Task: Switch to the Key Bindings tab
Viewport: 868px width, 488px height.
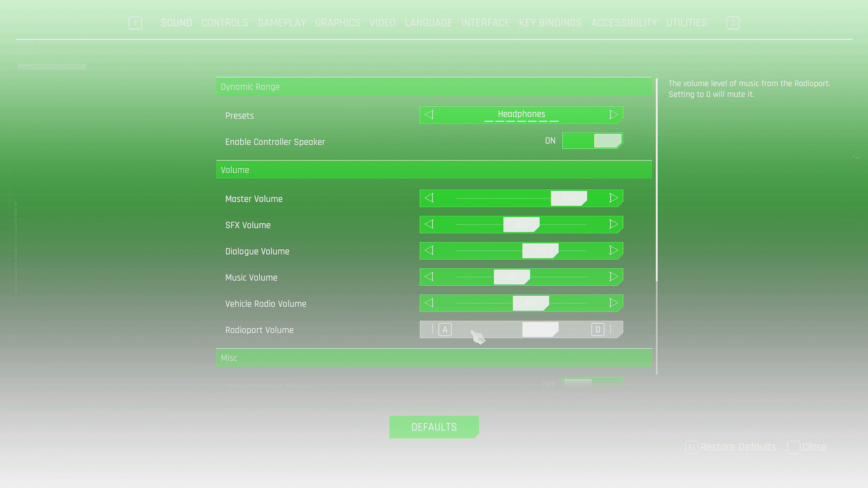Action: (550, 23)
